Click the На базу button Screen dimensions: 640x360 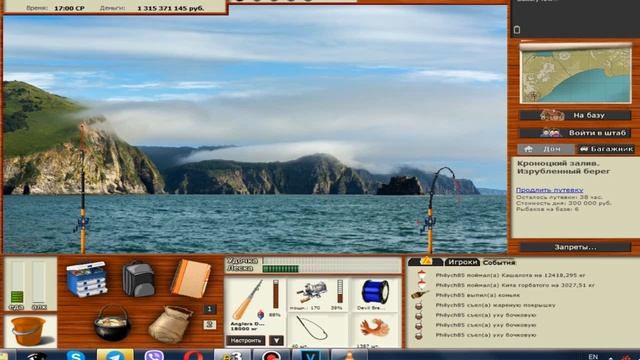click(x=575, y=116)
